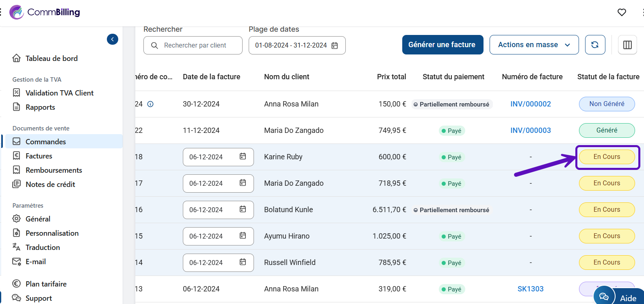Image resolution: width=644 pixels, height=304 pixels.
Task: Click calendar icon in the date range field
Action: (335, 46)
